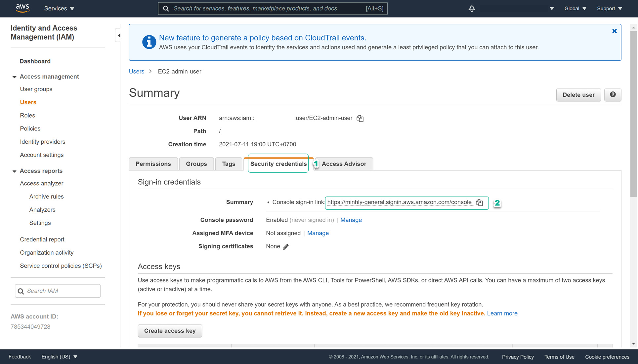This screenshot has width=638, height=364.
Task: Select the creation time value 2021-07-11
Action: point(257,145)
